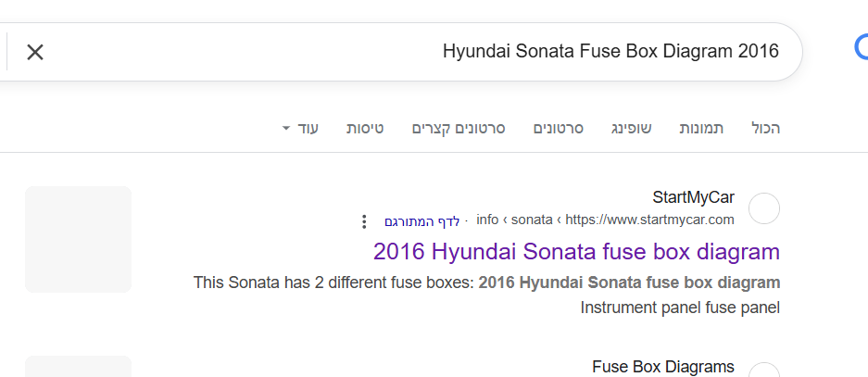Click the Google logo icon
This screenshot has width=868, height=377.
point(862,47)
